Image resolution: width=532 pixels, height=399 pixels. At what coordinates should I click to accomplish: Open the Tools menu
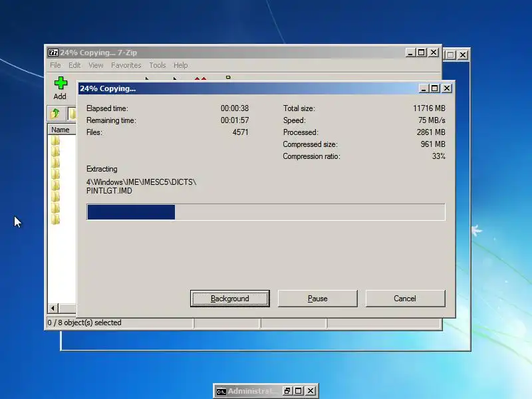tap(158, 65)
